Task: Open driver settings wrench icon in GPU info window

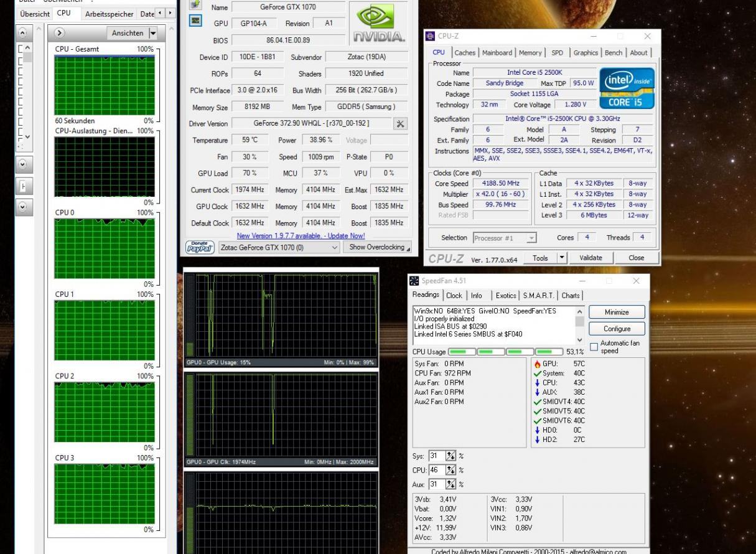Action: (400, 124)
